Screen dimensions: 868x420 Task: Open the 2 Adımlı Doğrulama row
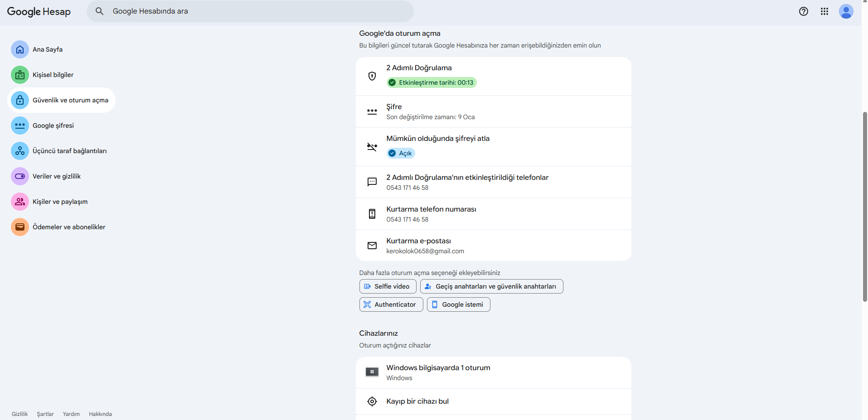pyautogui.click(x=493, y=76)
